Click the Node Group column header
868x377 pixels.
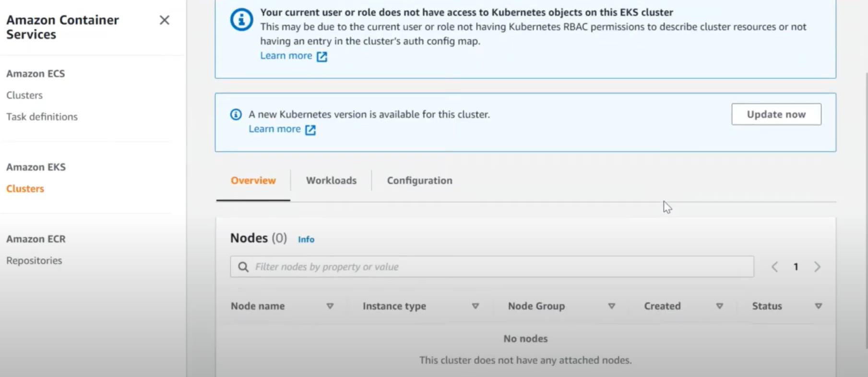click(536, 306)
